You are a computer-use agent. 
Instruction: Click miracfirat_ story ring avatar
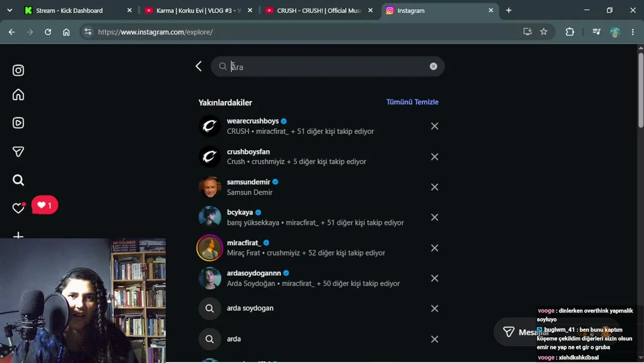[210, 248]
